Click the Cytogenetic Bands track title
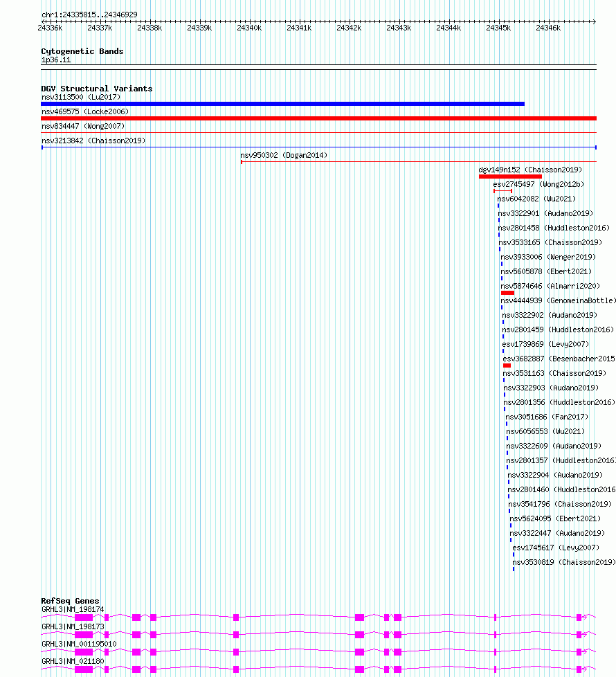Screen dimensions: 616x677 (82, 51)
